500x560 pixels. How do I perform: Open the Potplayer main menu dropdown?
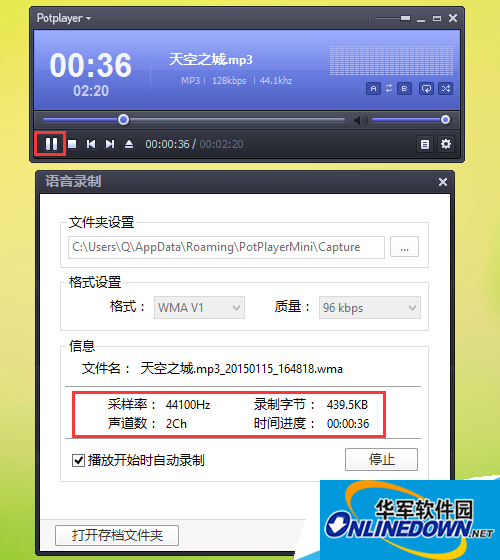[x=64, y=18]
